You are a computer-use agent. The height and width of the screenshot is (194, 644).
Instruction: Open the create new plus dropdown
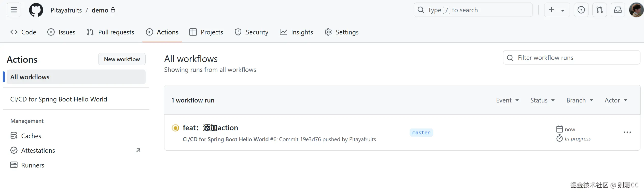(x=557, y=10)
